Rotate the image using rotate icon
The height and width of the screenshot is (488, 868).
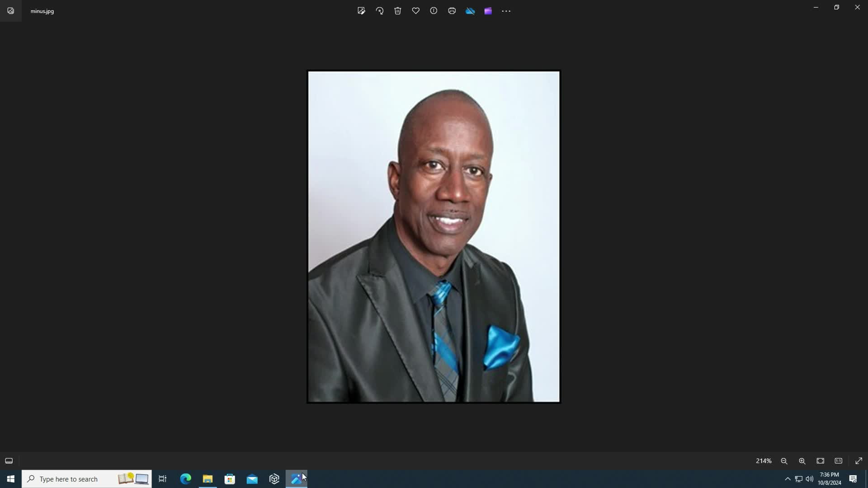tap(380, 11)
